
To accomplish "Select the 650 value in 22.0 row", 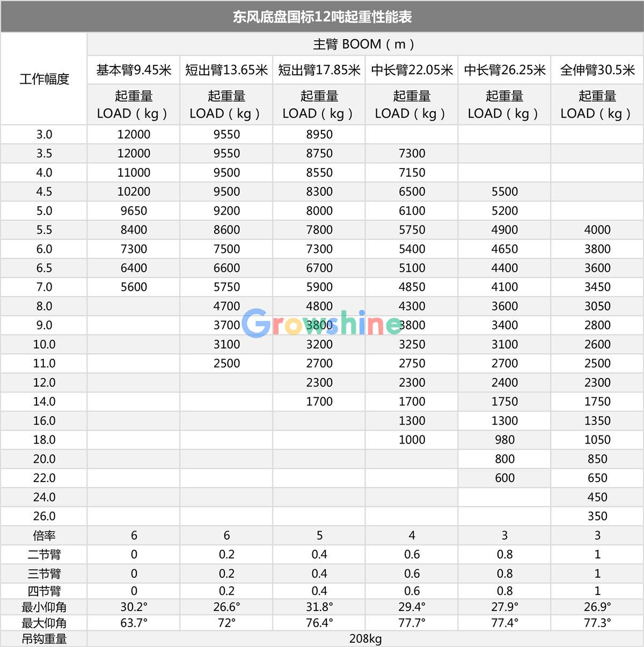I will (x=597, y=478).
